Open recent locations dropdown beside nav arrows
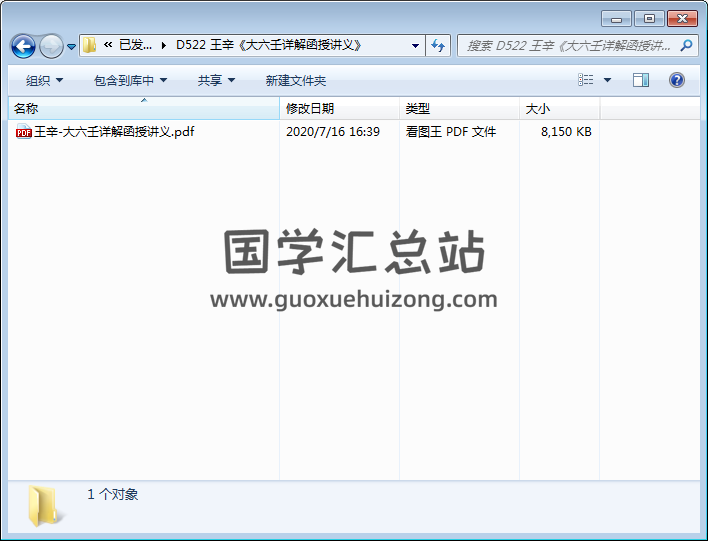 (71, 46)
